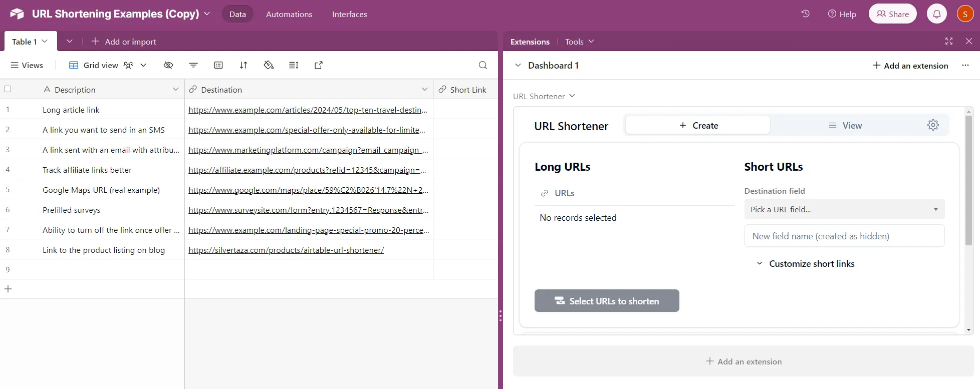The image size is (980, 389).
Task: Switch to the Automations tab
Action: (289, 14)
